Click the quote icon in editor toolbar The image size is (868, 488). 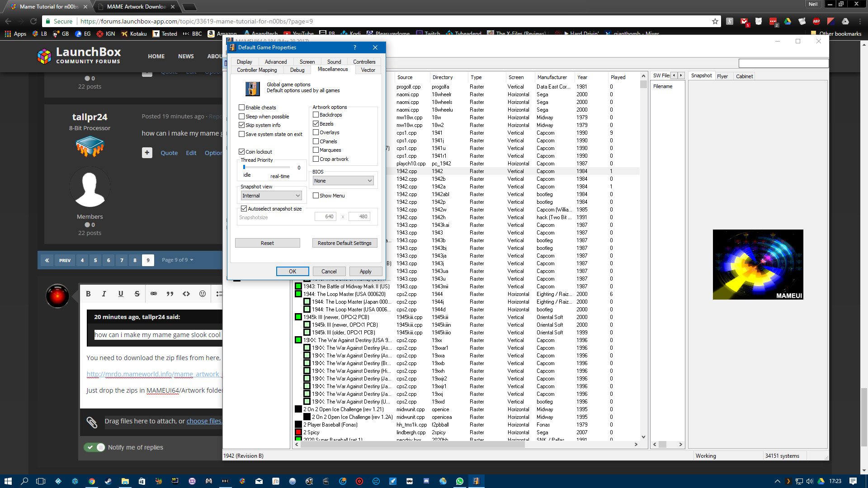click(x=170, y=294)
